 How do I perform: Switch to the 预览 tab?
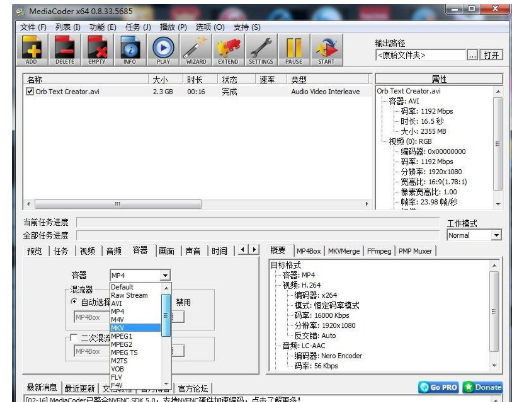(x=35, y=251)
